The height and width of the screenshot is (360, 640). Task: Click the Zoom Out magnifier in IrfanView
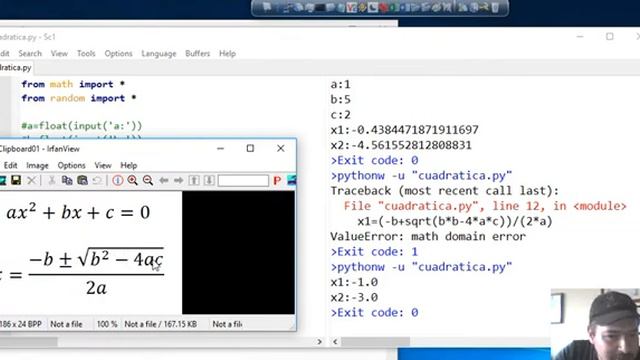pyautogui.click(x=148, y=180)
